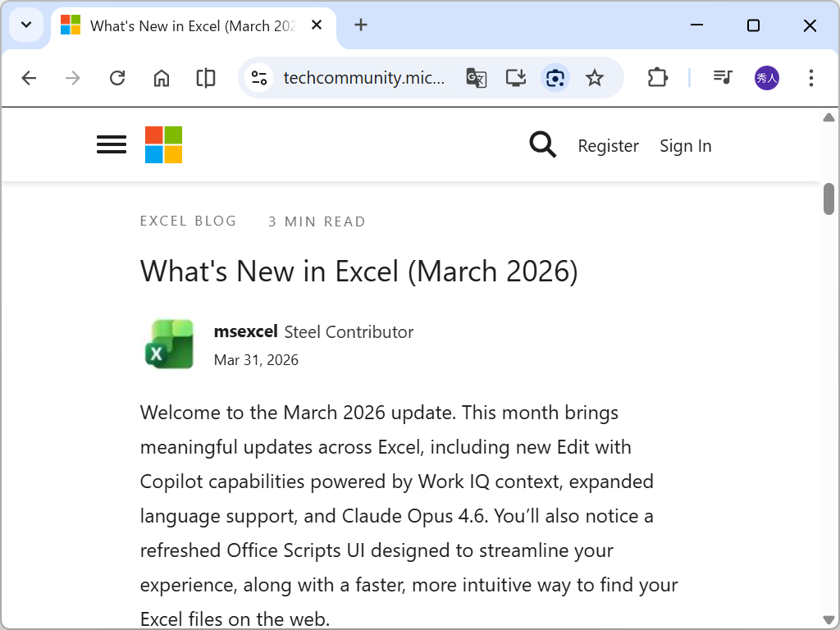Click the browser home icon
This screenshot has width=840, height=630.
coord(161,78)
